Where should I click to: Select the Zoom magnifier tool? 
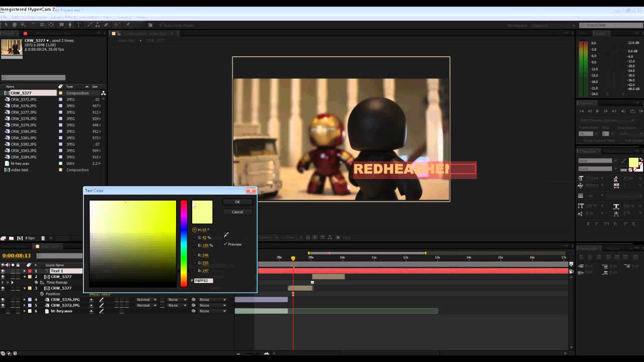pyautogui.click(x=22, y=25)
